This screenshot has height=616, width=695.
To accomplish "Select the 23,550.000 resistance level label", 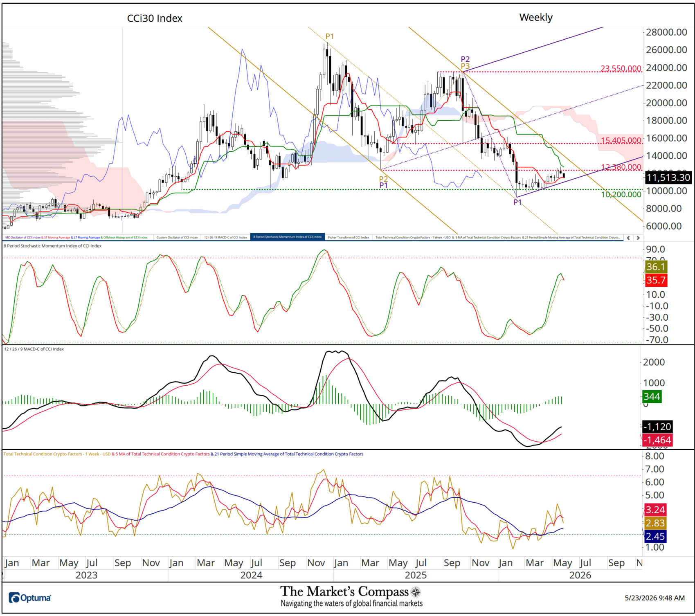I will point(621,68).
